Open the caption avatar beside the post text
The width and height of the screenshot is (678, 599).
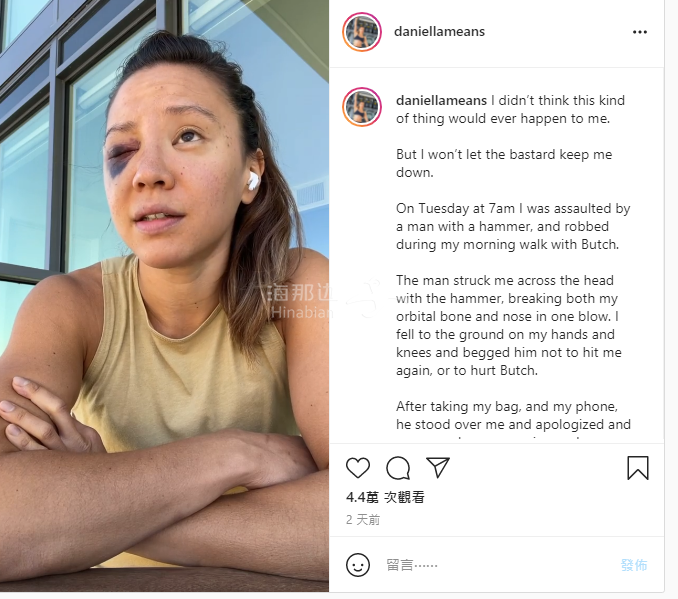362,107
